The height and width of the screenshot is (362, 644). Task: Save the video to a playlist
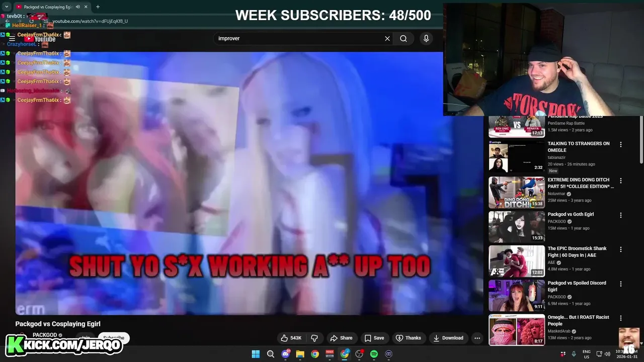point(374,338)
